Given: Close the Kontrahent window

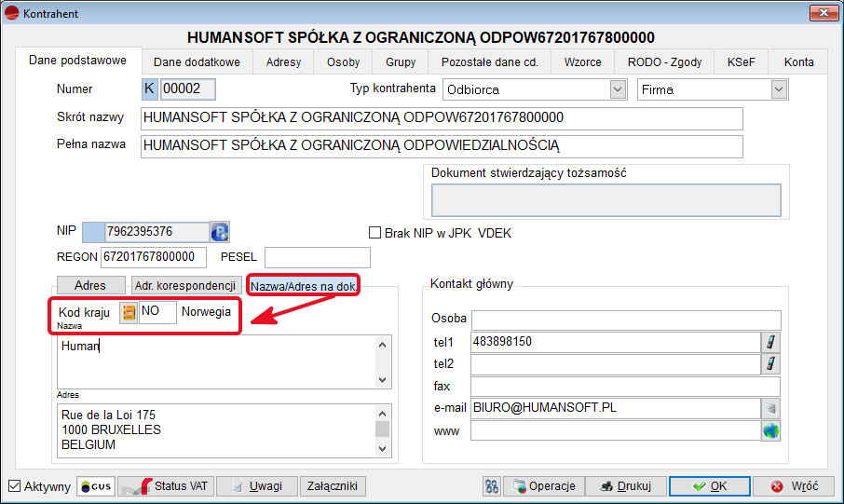Looking at the screenshot, I should 824,13.
